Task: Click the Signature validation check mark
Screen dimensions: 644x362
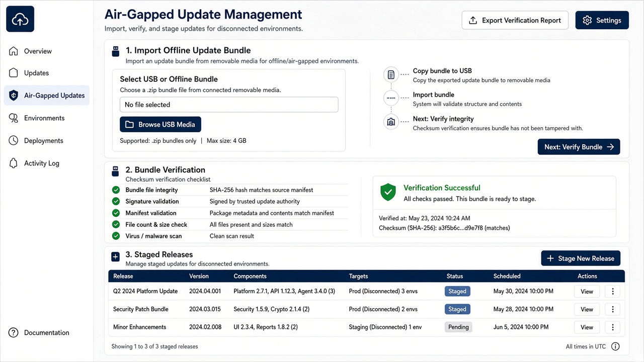Action: pyautogui.click(x=116, y=201)
